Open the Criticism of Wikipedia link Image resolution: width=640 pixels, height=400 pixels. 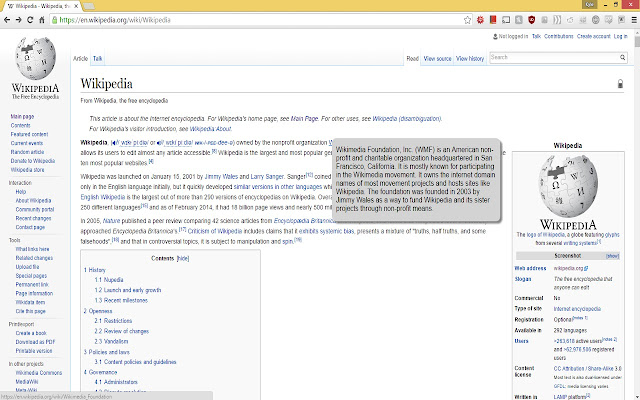coord(215,231)
